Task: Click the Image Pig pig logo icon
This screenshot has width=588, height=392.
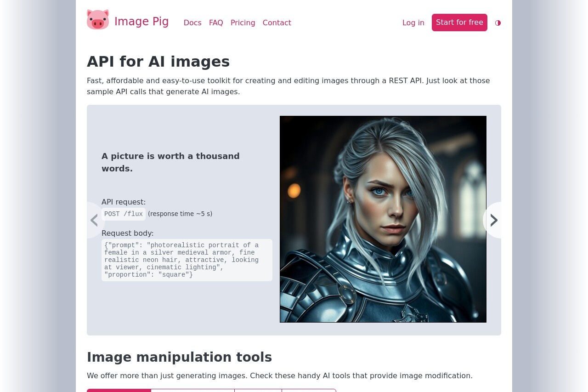Action: pyautogui.click(x=98, y=20)
